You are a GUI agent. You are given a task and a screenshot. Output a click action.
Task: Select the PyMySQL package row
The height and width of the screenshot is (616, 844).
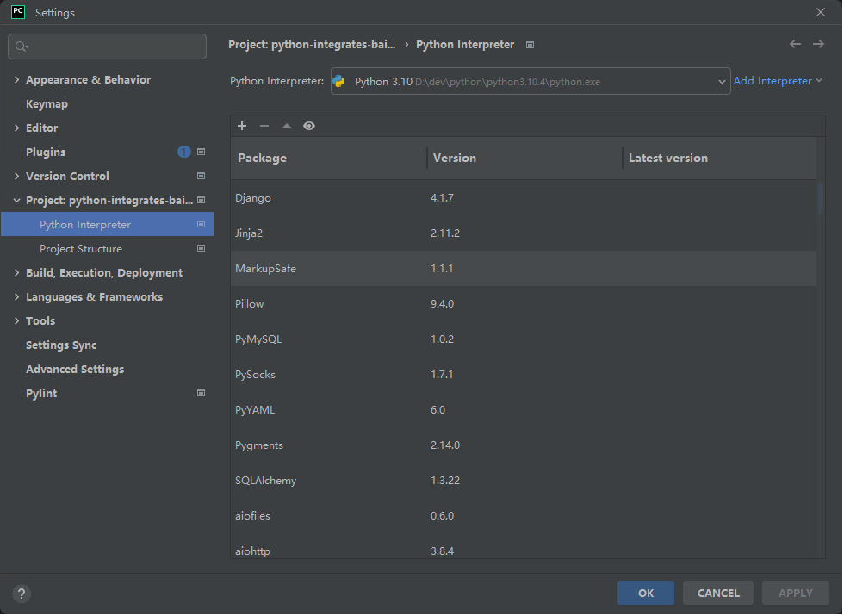coord(524,339)
